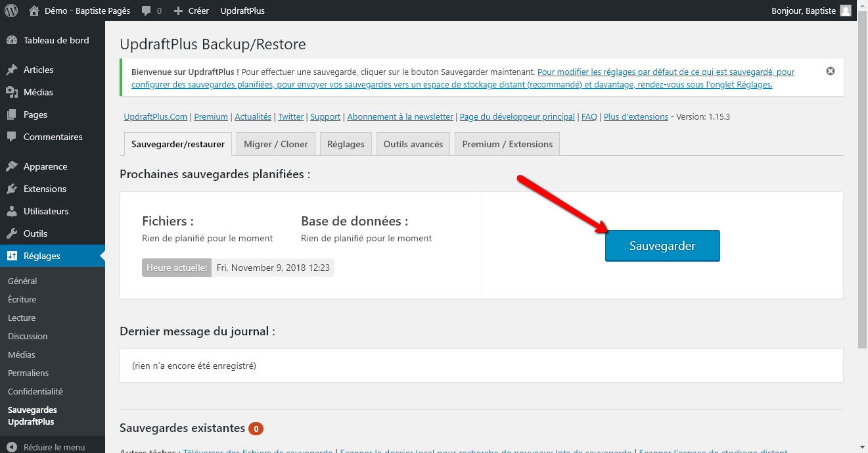This screenshot has height=453, width=868.
Task: Click the Tableau de bord dashboard icon
Action: click(x=12, y=40)
